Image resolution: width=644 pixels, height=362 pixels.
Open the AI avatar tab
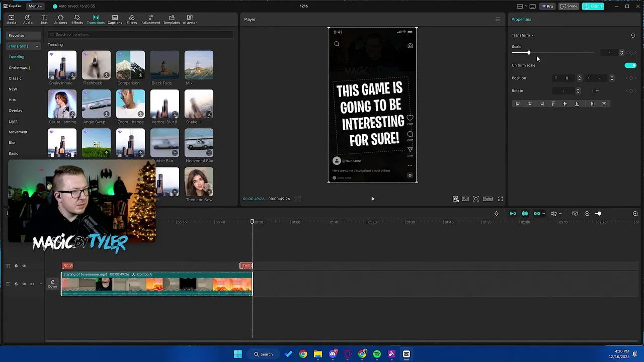[190, 20]
